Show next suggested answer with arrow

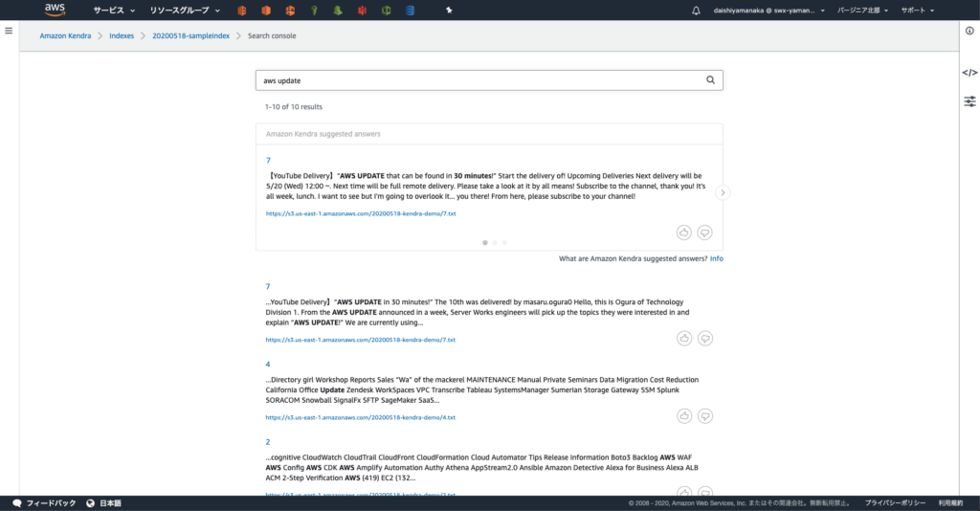click(x=723, y=192)
